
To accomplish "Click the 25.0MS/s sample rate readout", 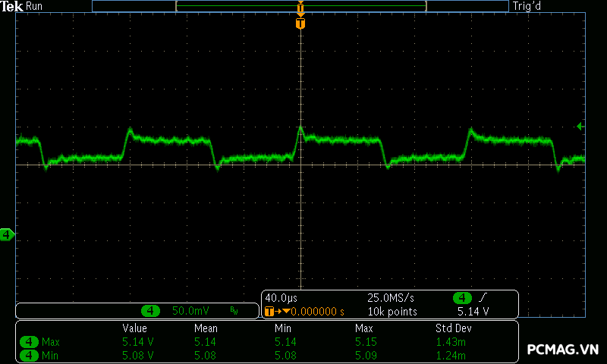I will click(x=392, y=297).
